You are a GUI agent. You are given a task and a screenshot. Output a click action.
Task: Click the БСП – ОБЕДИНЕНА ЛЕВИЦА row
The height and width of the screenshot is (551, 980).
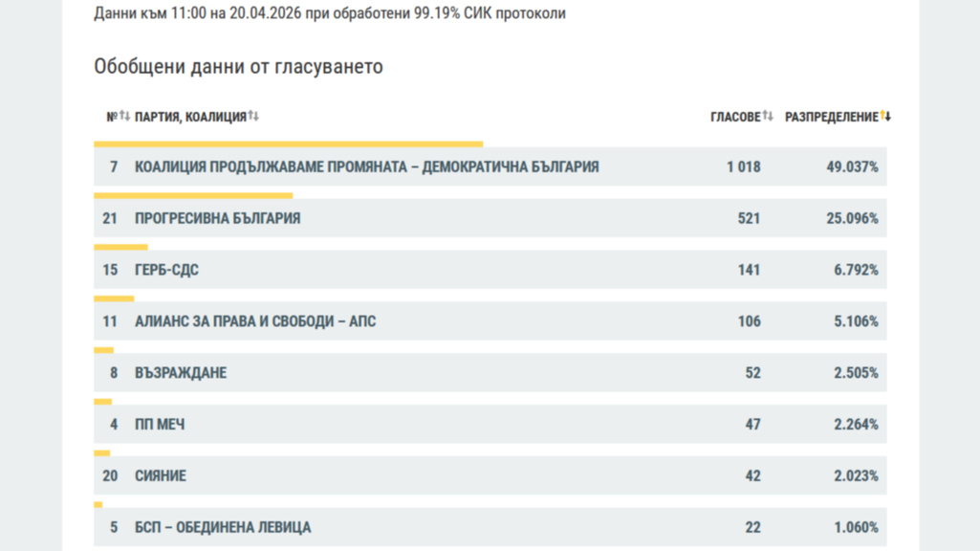point(223,527)
